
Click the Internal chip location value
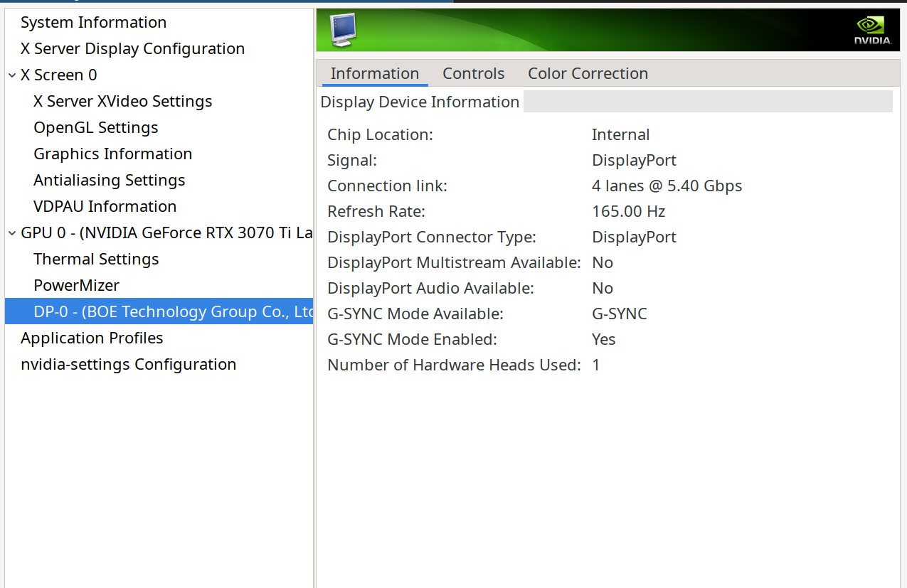click(x=620, y=134)
